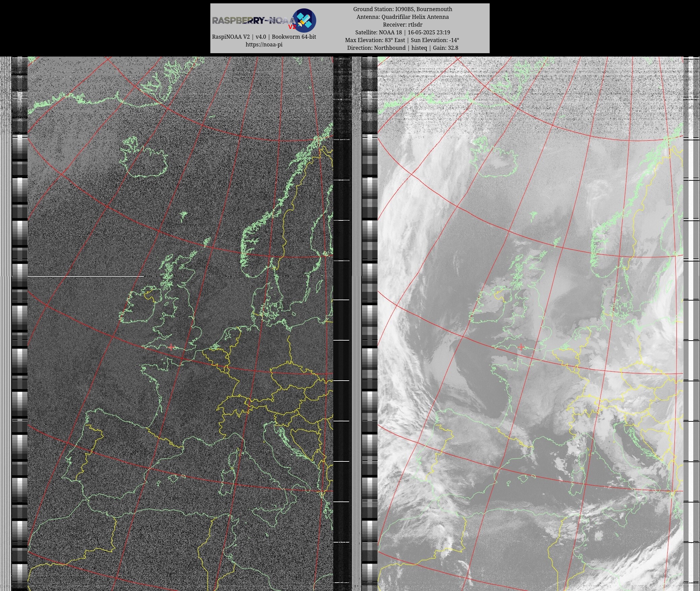The height and width of the screenshot is (591, 700).
Task: Click 'Direction: Northbound | histeq | Gain: 32.8' line
Action: pyautogui.click(x=403, y=48)
